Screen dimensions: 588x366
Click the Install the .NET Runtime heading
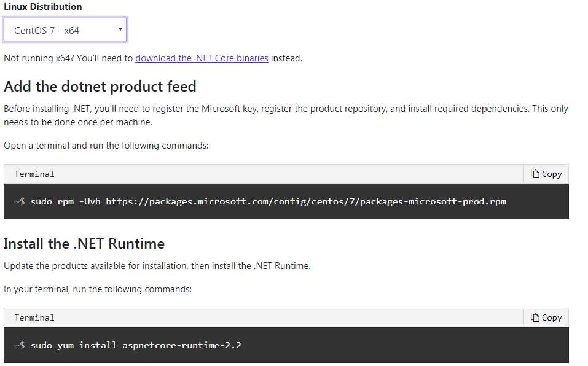coord(84,244)
